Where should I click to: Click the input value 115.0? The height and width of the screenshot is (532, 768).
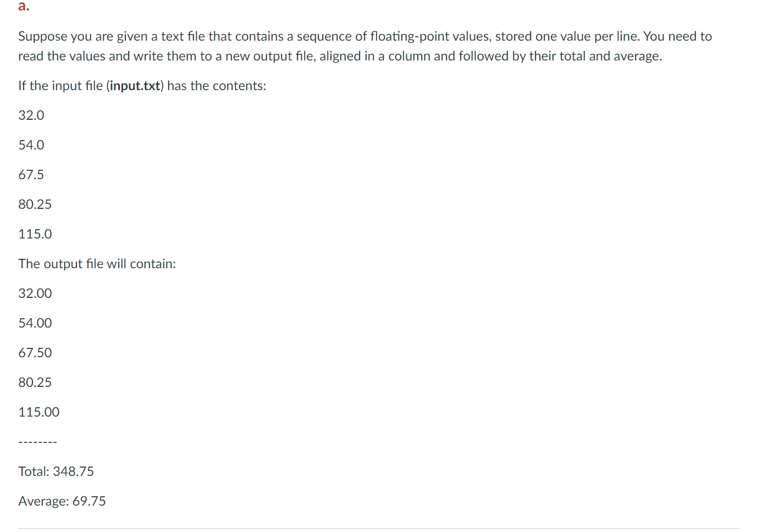point(35,234)
